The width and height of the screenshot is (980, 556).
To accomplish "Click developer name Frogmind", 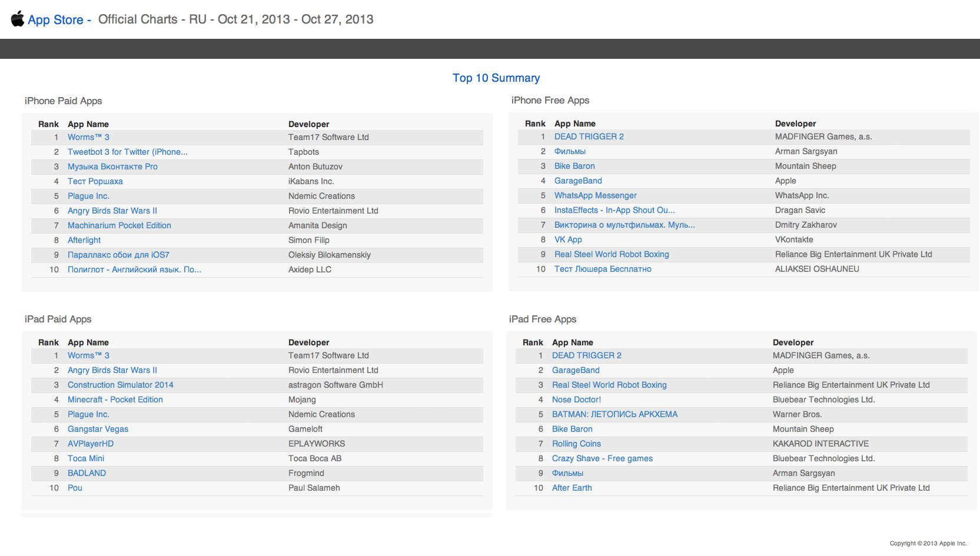I will pyautogui.click(x=306, y=473).
